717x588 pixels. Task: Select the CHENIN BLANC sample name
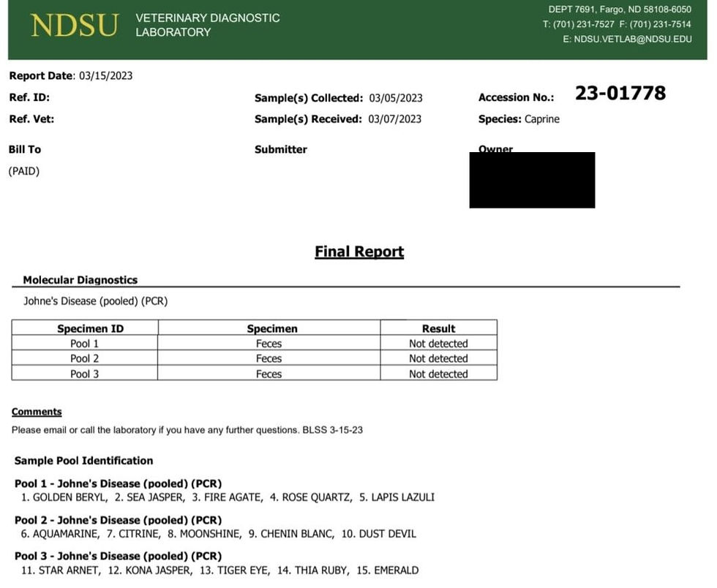coord(297,534)
